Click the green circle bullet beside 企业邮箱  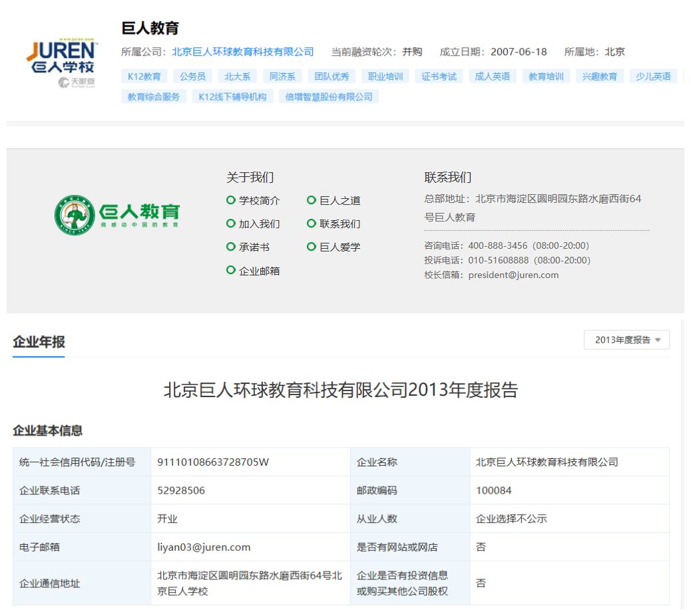pos(230,270)
